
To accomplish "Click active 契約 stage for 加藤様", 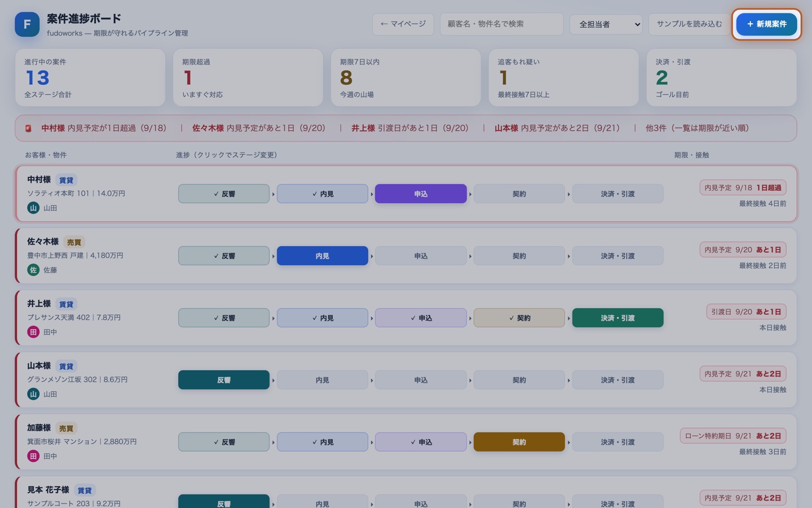I will 519,442.
